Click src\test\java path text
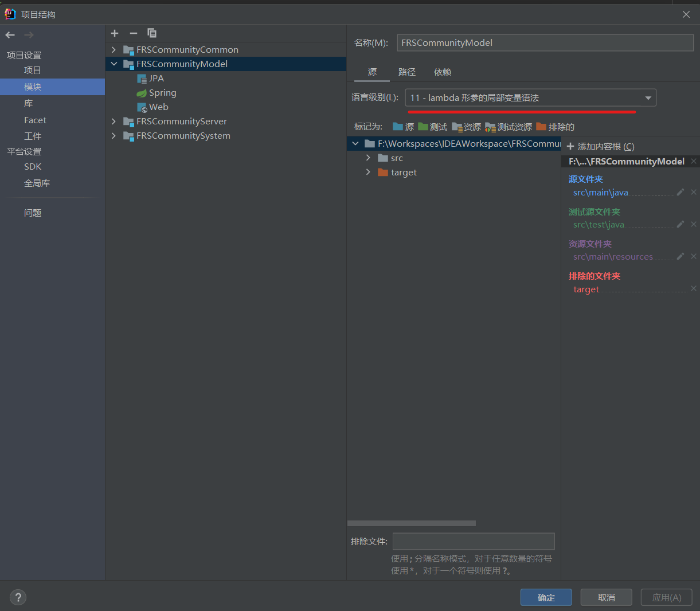 tap(599, 225)
